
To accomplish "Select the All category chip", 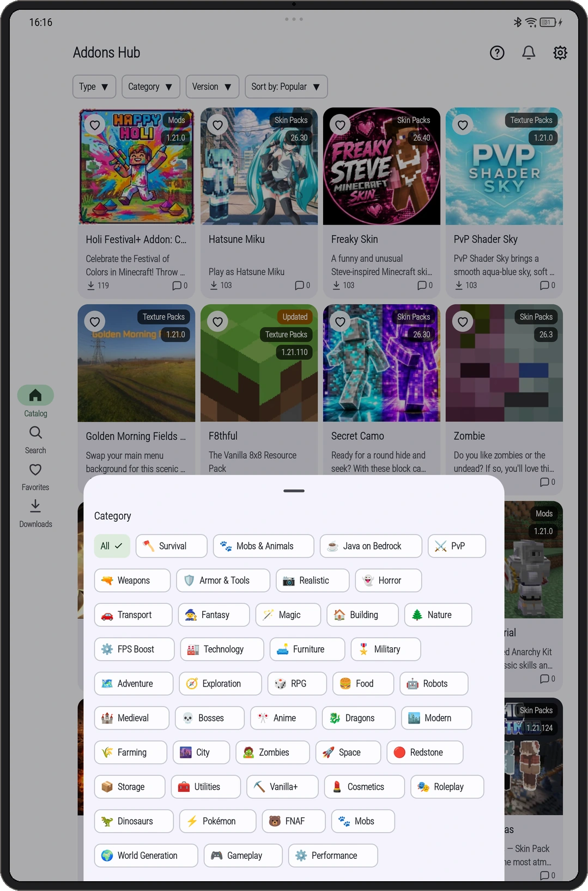I will [x=112, y=546].
